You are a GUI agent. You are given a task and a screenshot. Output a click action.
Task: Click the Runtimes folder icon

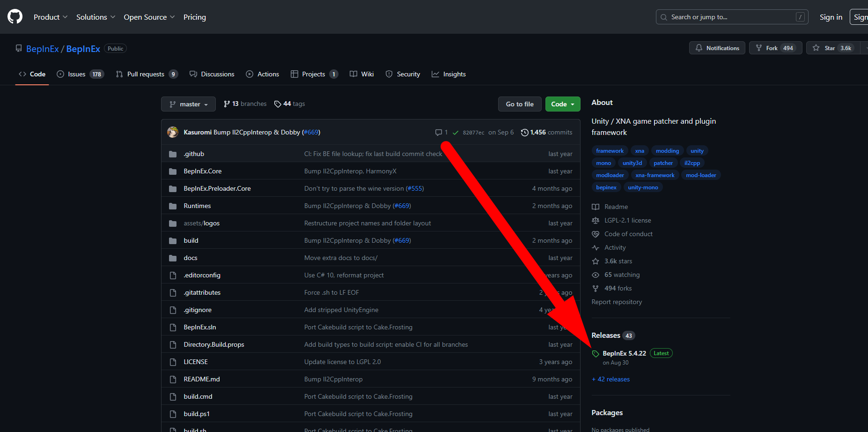pos(173,206)
